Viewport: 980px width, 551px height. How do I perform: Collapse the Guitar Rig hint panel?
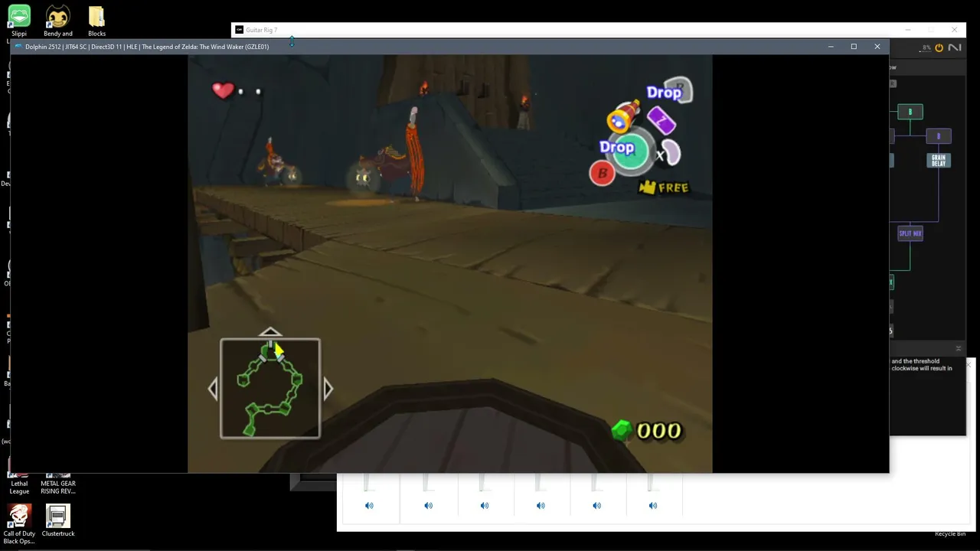pos(958,349)
